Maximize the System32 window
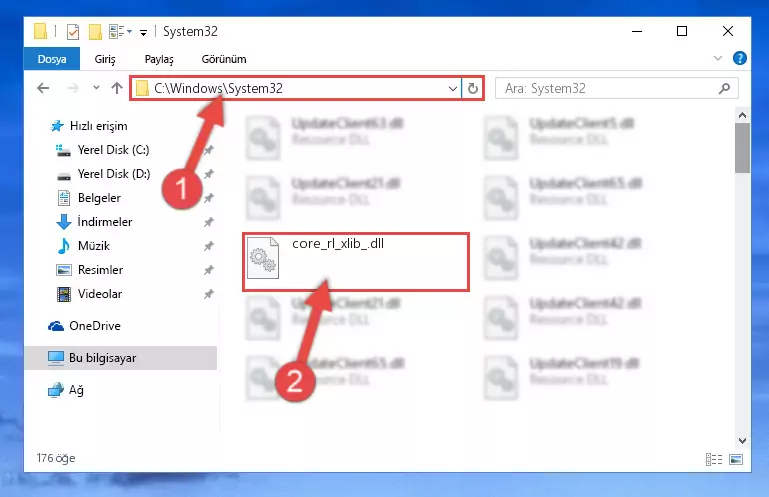769x497 pixels. pyautogui.click(x=682, y=32)
